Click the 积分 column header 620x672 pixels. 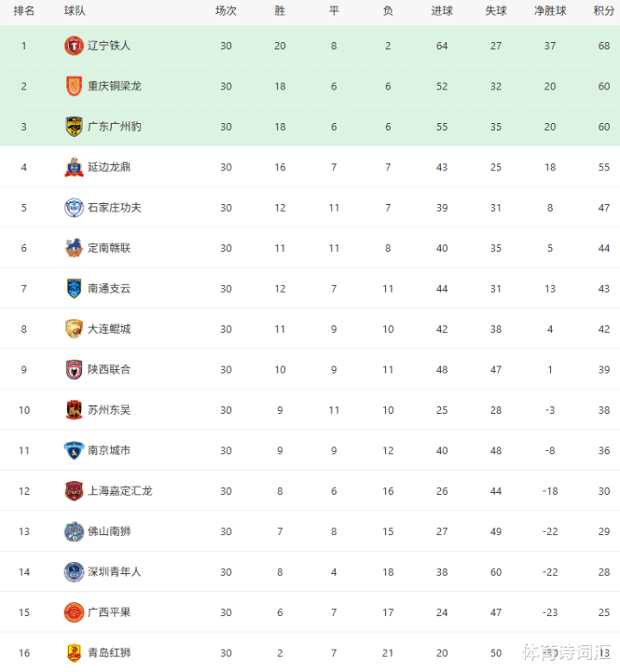(x=604, y=11)
